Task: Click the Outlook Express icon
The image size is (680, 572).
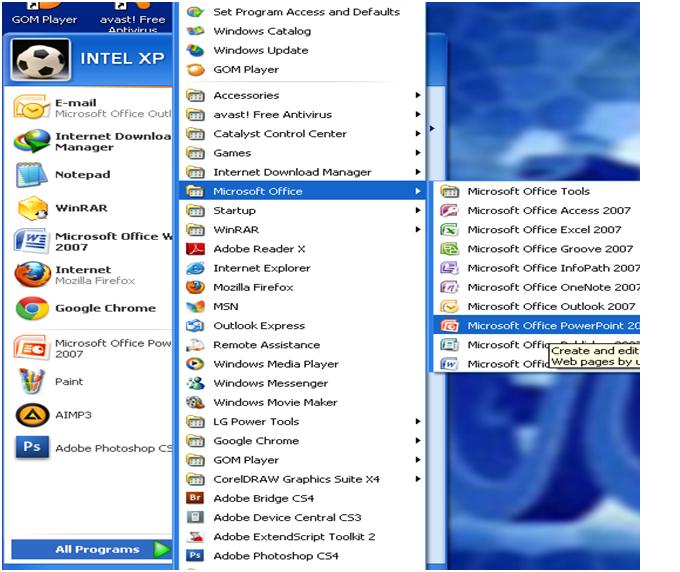Action: point(195,326)
